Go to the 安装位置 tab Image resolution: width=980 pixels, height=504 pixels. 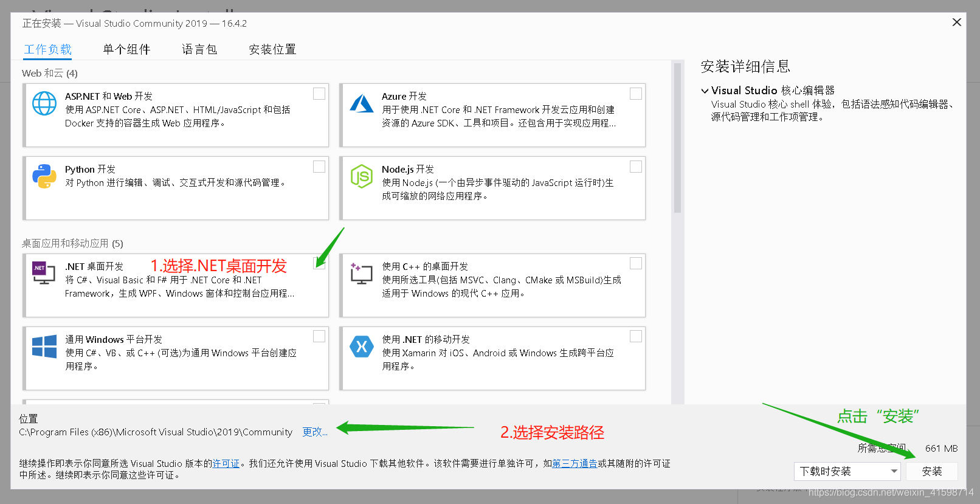[x=272, y=49]
